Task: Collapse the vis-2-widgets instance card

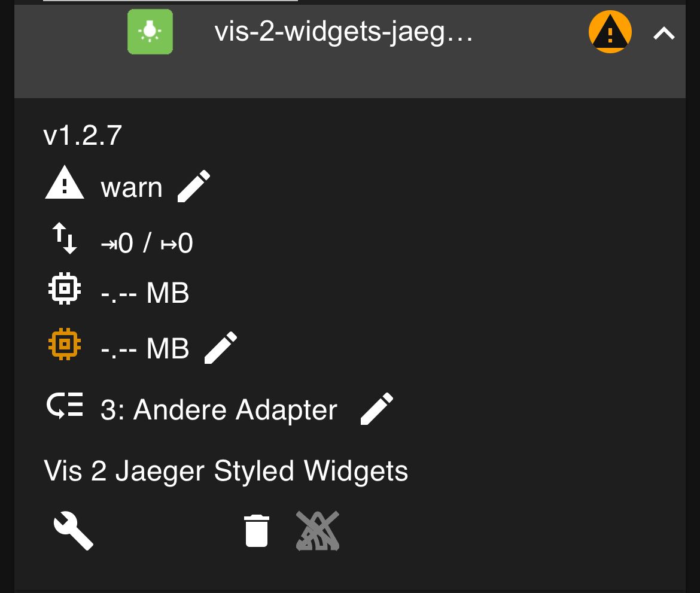Action: 664,34
